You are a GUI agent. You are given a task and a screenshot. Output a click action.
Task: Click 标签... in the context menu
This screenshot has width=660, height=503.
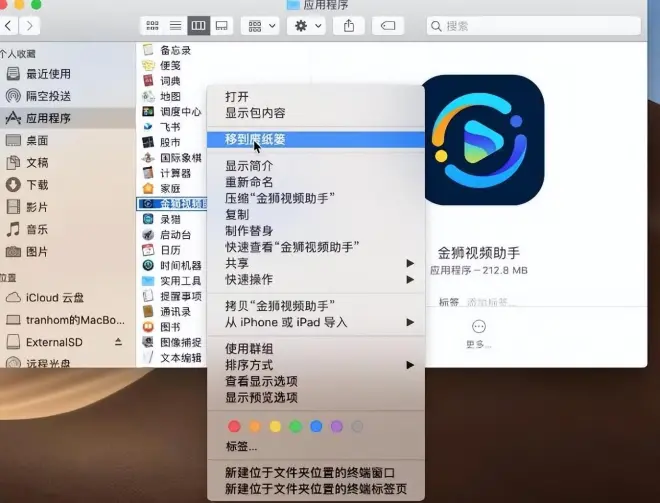[316, 446]
